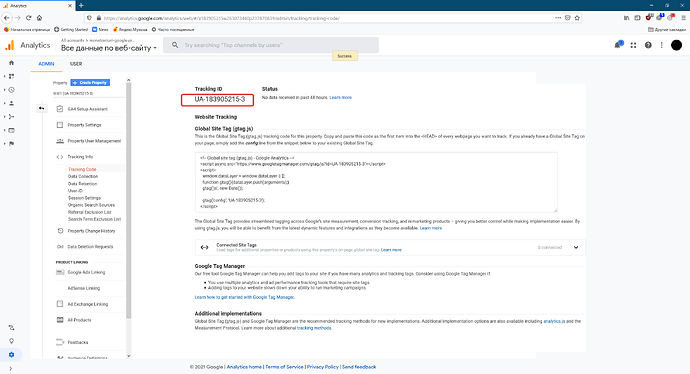Open Firefox library icon in toolbar
This screenshot has width=690, height=374.
coord(626,18)
